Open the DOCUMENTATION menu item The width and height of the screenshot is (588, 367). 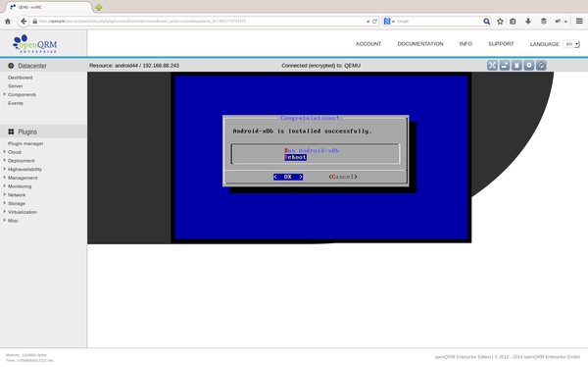pyautogui.click(x=420, y=44)
